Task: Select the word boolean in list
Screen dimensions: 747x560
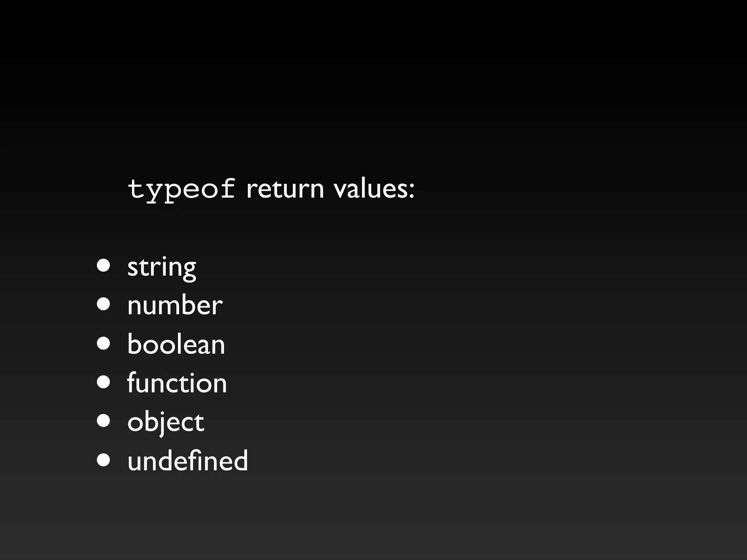Action: (x=176, y=344)
